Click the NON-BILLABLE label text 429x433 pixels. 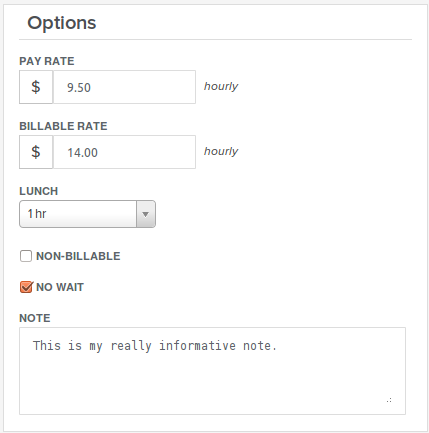[78, 256]
